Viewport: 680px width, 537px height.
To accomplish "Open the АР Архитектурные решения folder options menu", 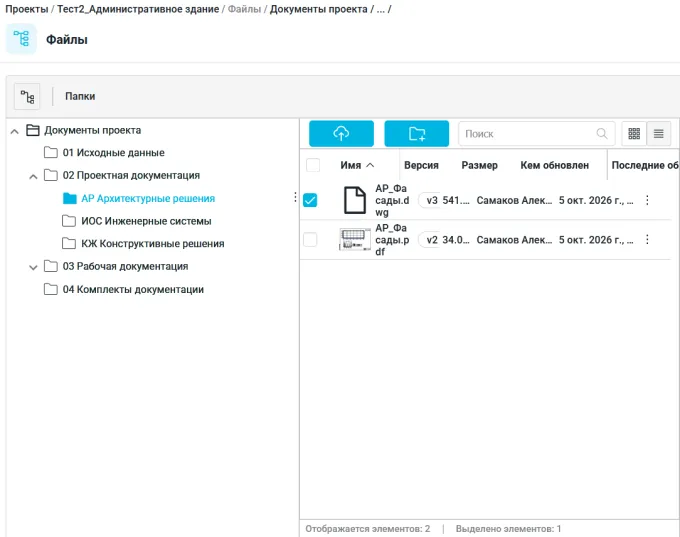I will (295, 198).
